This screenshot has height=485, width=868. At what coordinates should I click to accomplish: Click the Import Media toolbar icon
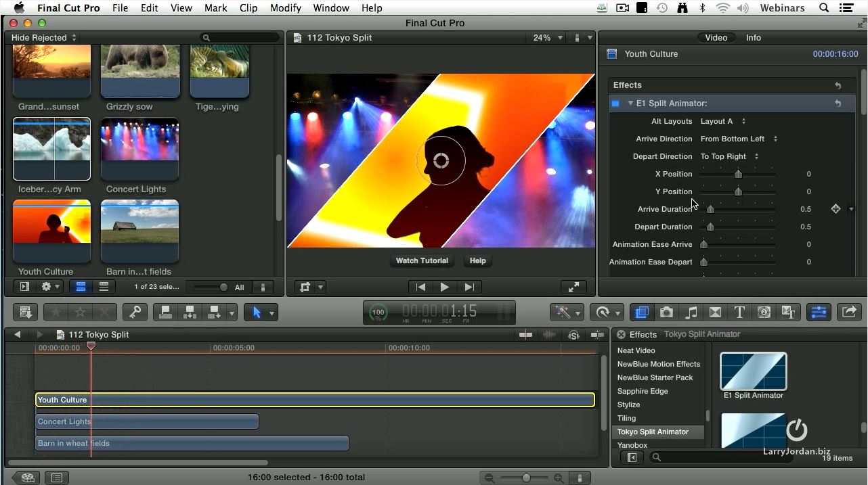point(26,312)
